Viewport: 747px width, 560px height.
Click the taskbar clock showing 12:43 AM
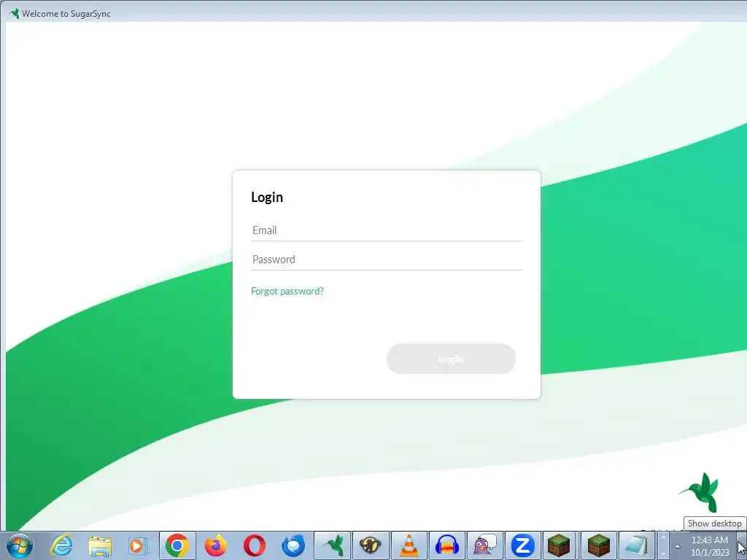tap(710, 546)
